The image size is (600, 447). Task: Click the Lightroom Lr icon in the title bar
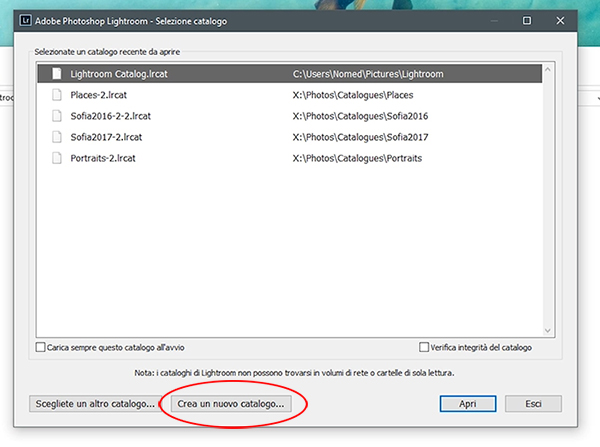[25, 20]
